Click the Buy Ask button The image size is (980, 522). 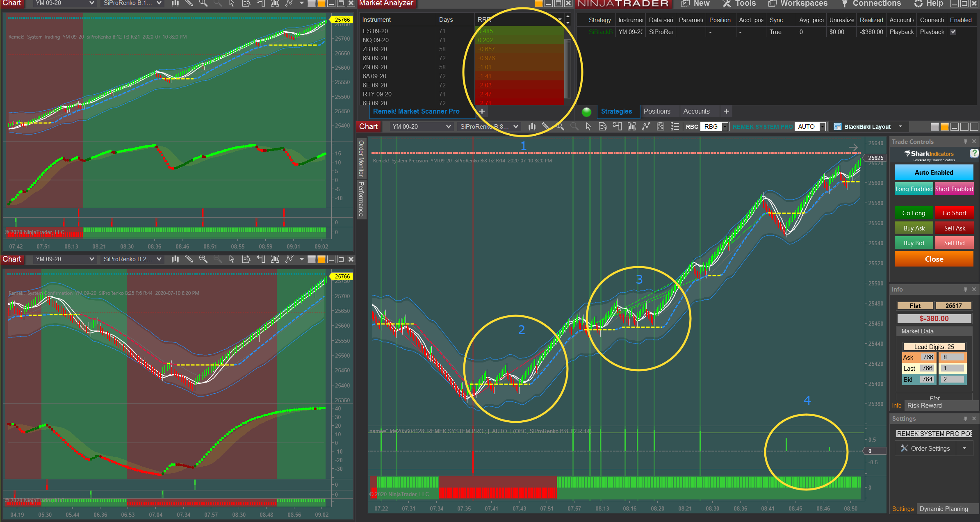(914, 228)
